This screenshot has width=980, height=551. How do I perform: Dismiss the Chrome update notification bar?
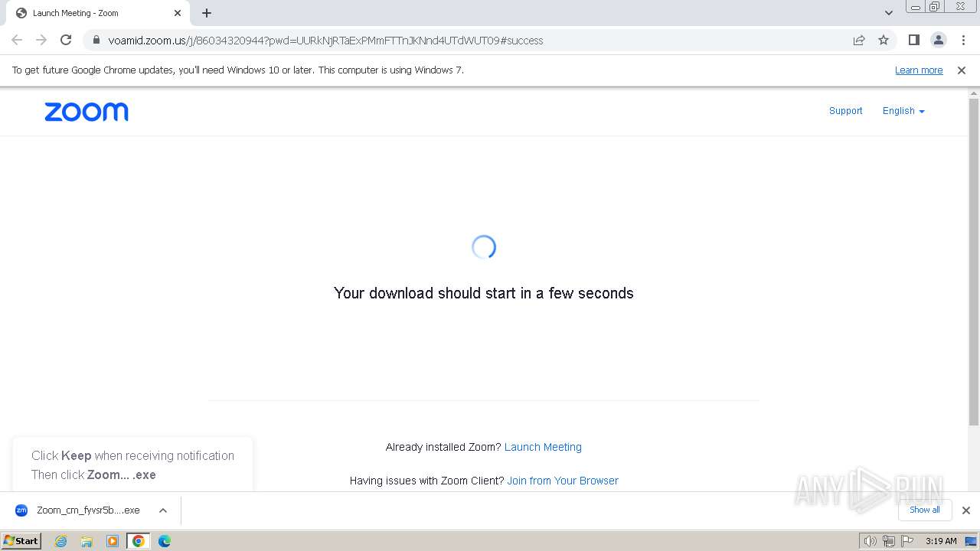(x=962, y=70)
